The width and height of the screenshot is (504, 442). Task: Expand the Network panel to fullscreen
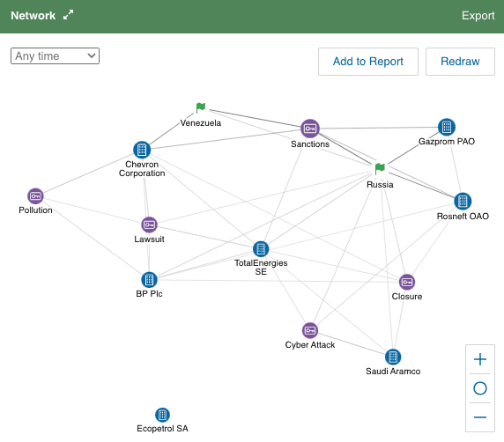point(68,15)
